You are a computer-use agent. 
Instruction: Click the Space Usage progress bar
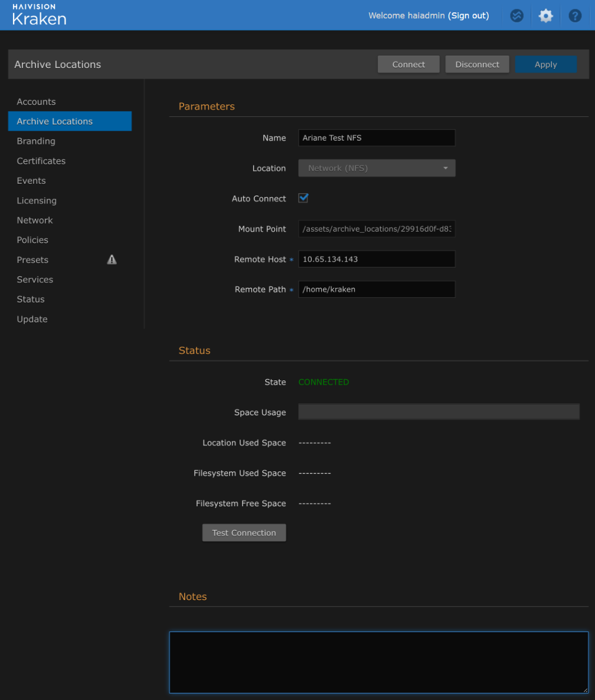[x=439, y=412]
